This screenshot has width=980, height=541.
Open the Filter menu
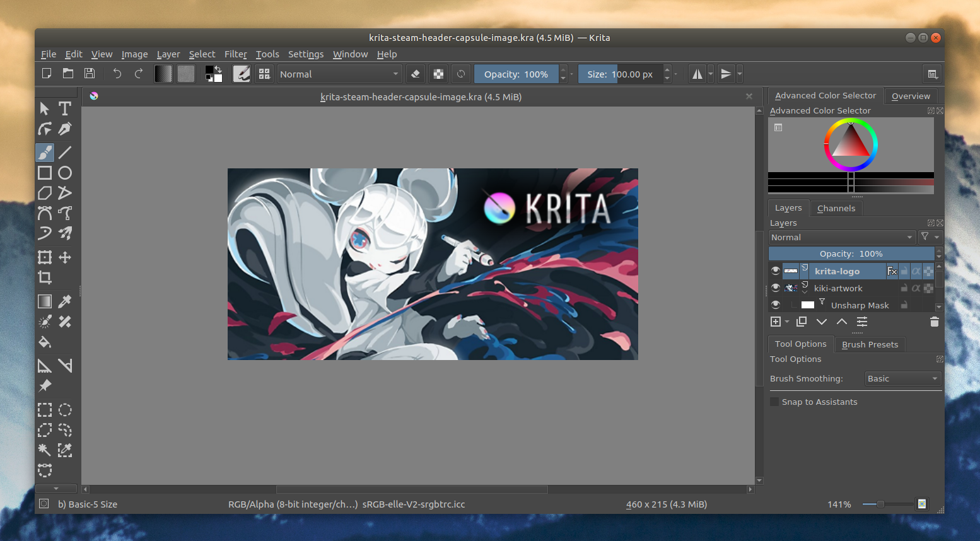(x=235, y=54)
